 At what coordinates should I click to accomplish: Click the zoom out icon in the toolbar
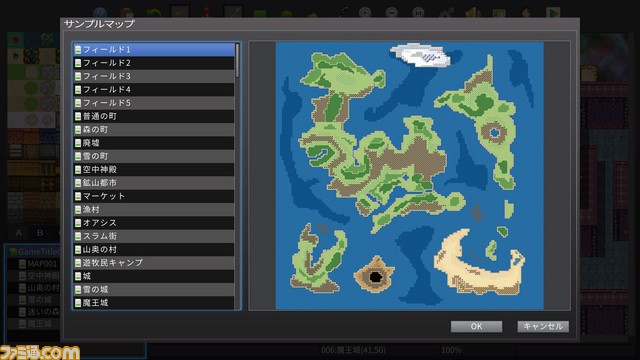coord(391,13)
